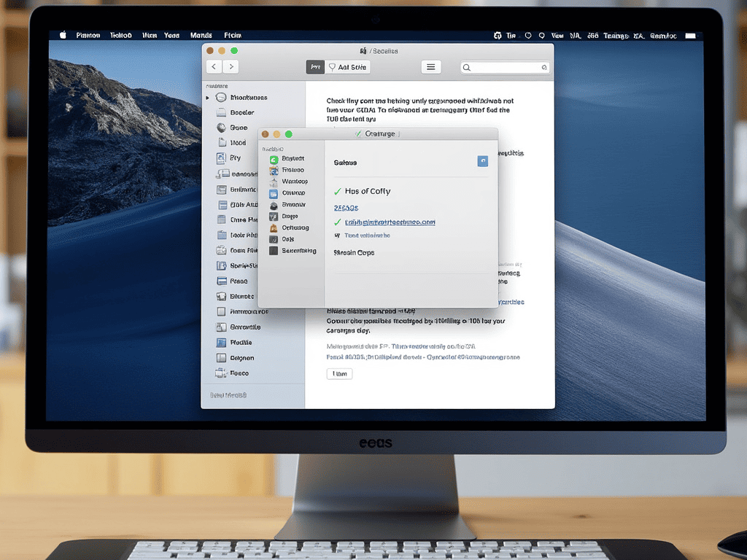Click the small button at bottom of content
This screenshot has height=560, width=747.
[339, 373]
